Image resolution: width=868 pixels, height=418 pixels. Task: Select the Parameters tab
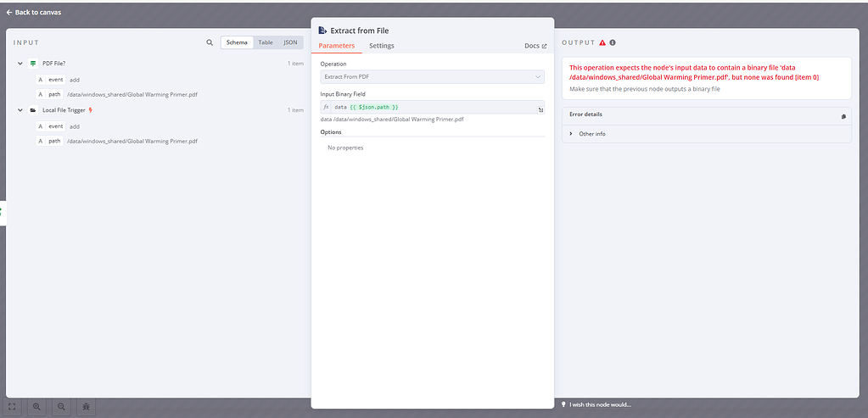click(337, 46)
